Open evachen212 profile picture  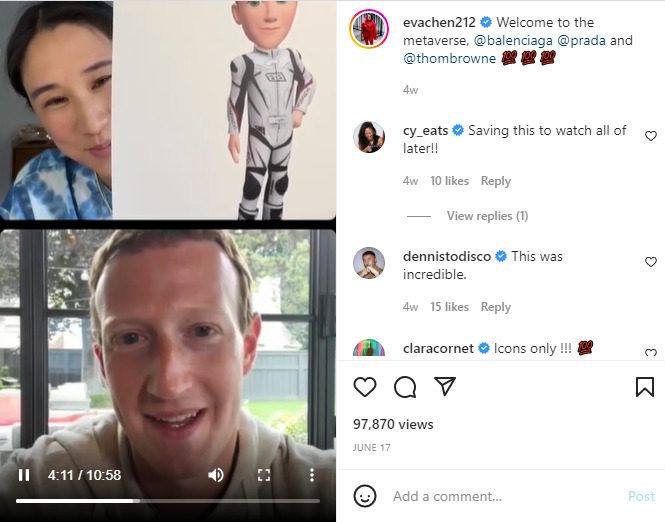[x=369, y=29]
